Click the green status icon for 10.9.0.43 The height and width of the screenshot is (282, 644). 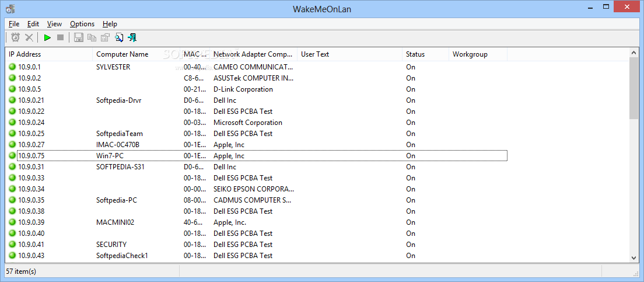pyautogui.click(x=12, y=255)
